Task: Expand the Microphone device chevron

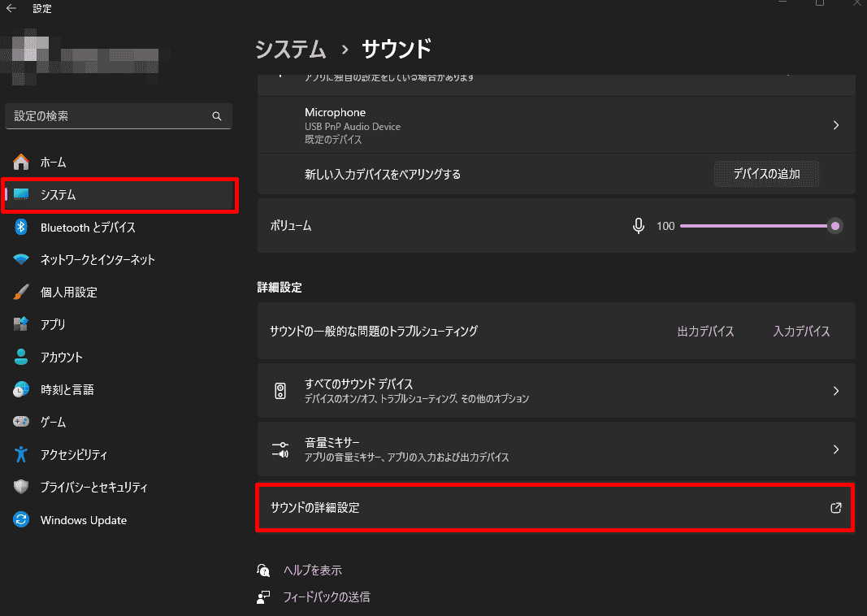Action: coord(835,126)
